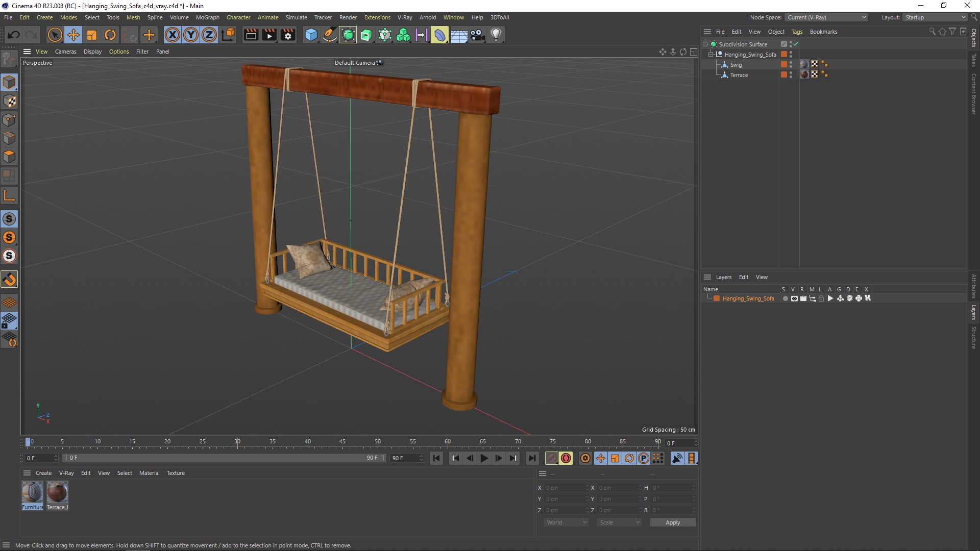980x551 pixels.
Task: Go to start of animation
Action: [x=436, y=458]
